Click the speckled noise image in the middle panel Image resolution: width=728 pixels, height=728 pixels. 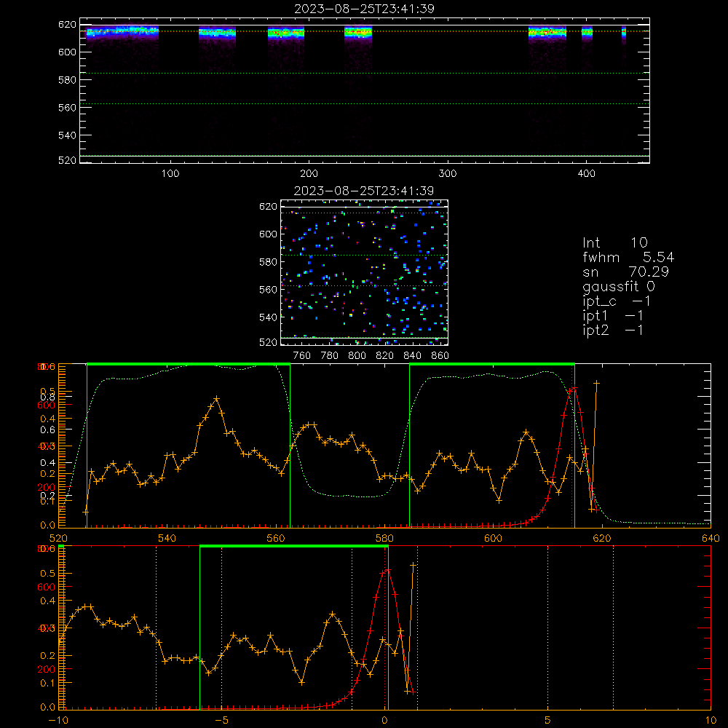[x=364, y=272]
